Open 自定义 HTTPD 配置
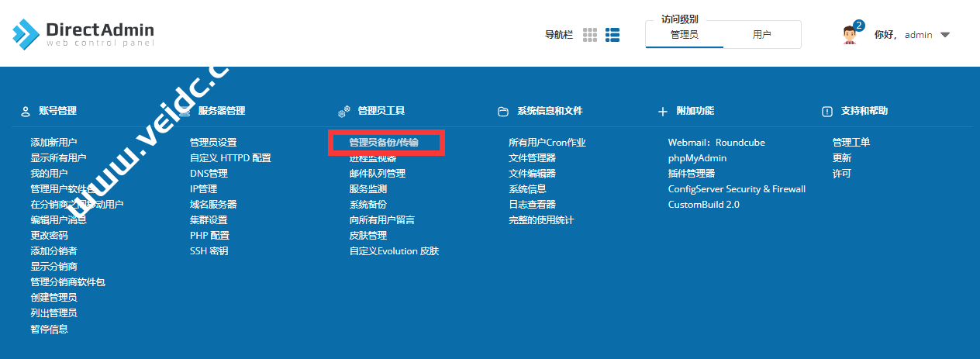Viewport: 980px width, 359px height. [230, 158]
